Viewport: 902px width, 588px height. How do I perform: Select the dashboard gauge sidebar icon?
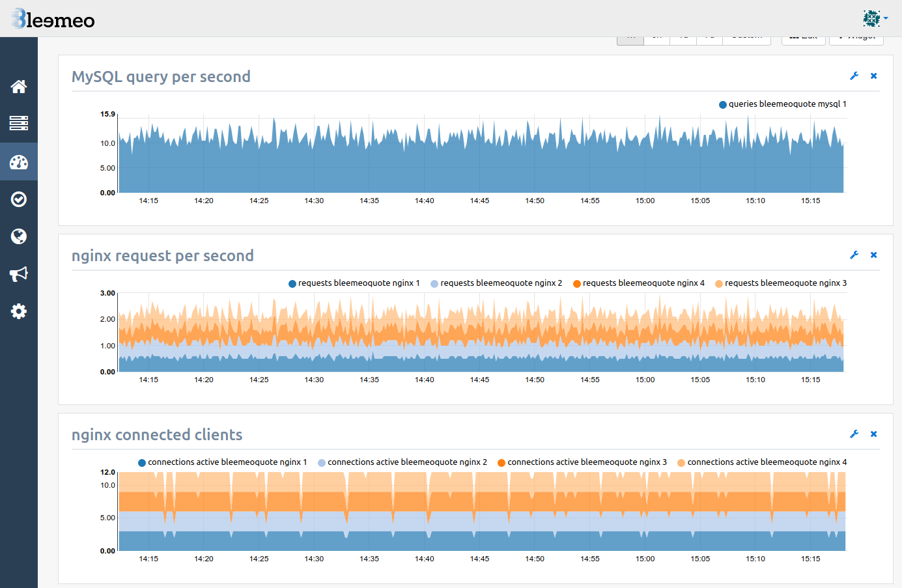19,161
